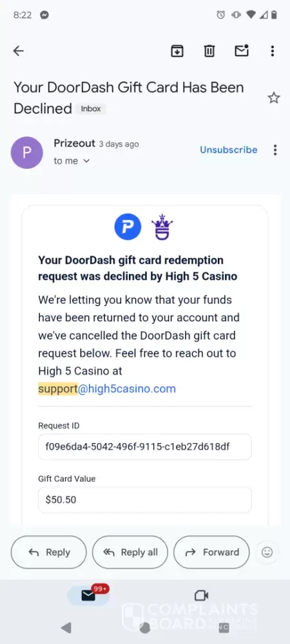This screenshot has width=290, height=644.
Task: Click the Reply button
Action: pyautogui.click(x=48, y=552)
